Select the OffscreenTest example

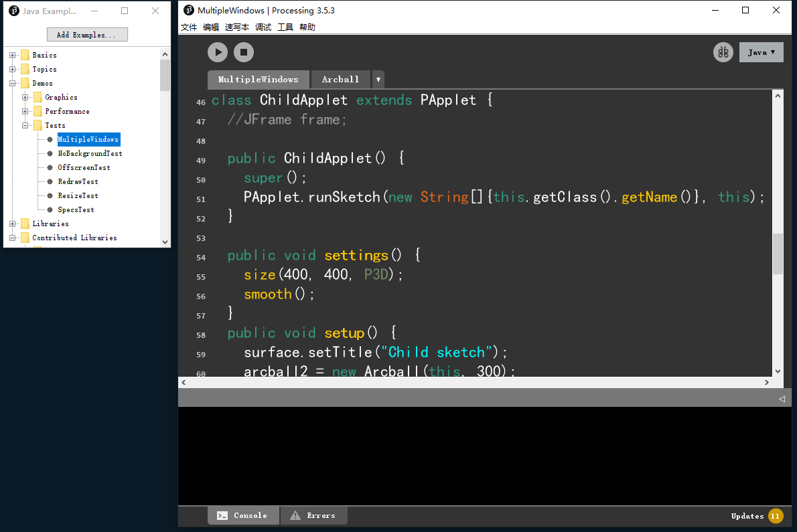[x=84, y=167]
